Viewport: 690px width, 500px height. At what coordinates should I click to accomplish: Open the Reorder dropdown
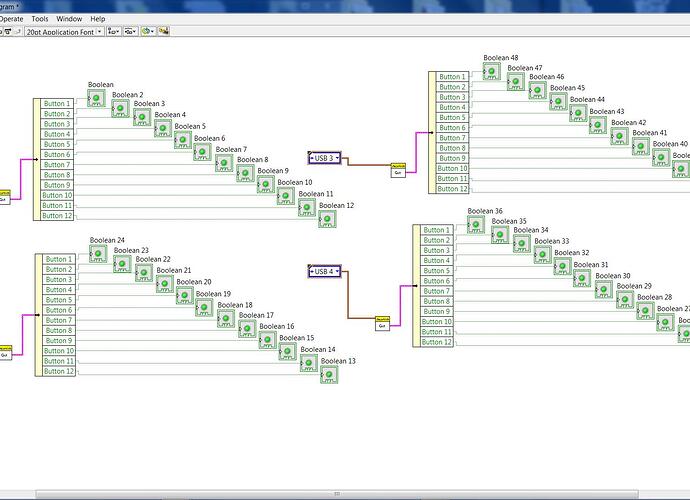(x=147, y=32)
